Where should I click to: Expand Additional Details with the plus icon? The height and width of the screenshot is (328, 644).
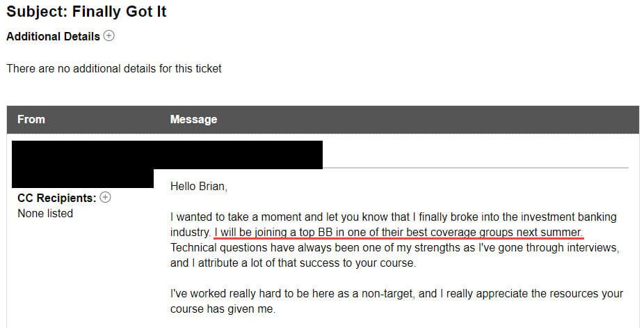tap(108, 36)
